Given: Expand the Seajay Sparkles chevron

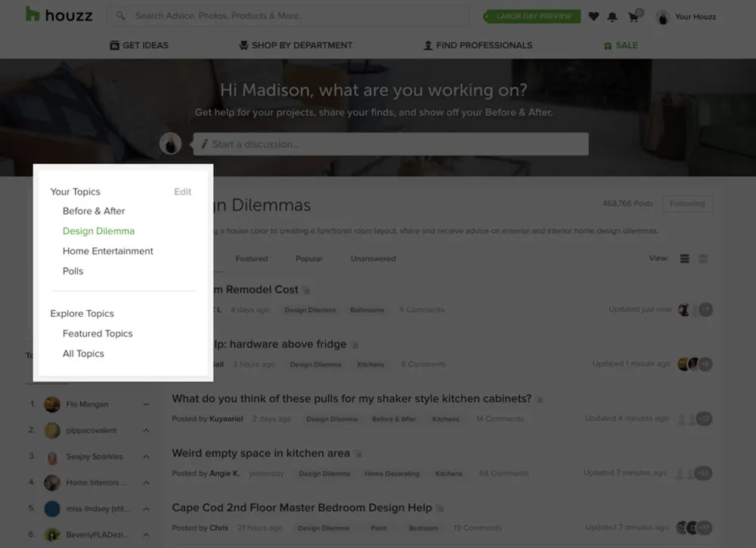Looking at the screenshot, I should [146, 457].
